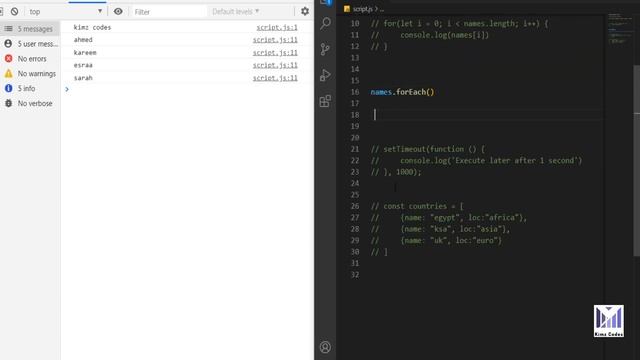This screenshot has width=640, height=360.
Task: Click the 'sarah' console message
Action: coord(83,78)
